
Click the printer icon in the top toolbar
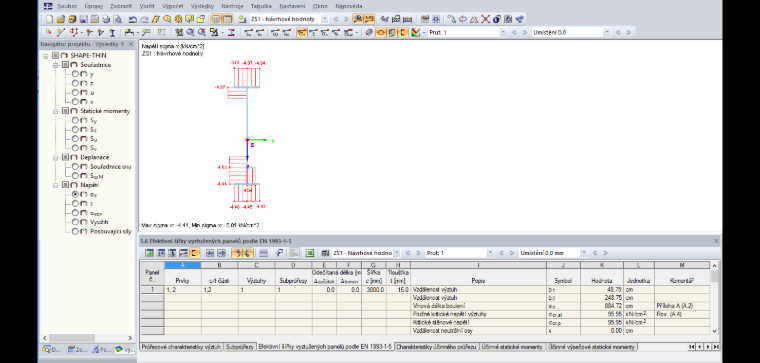point(106,19)
